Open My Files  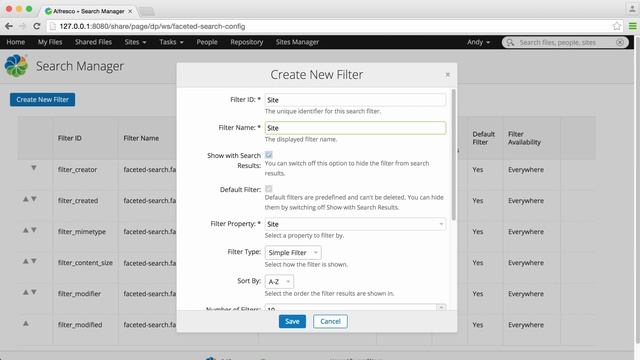(50, 42)
